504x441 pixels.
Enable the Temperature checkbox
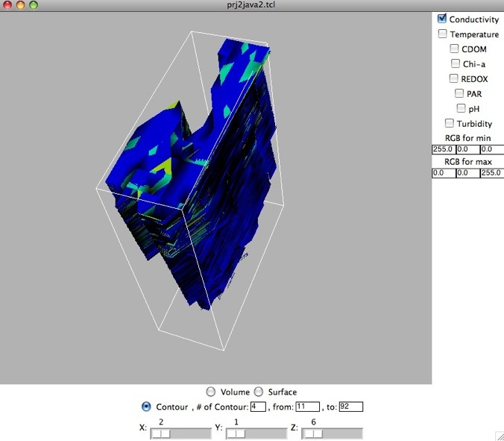pos(443,34)
